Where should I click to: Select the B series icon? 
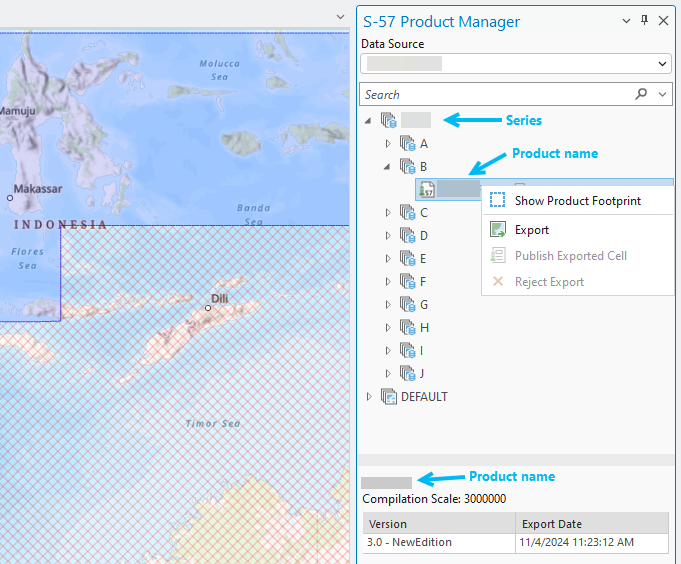[407, 166]
